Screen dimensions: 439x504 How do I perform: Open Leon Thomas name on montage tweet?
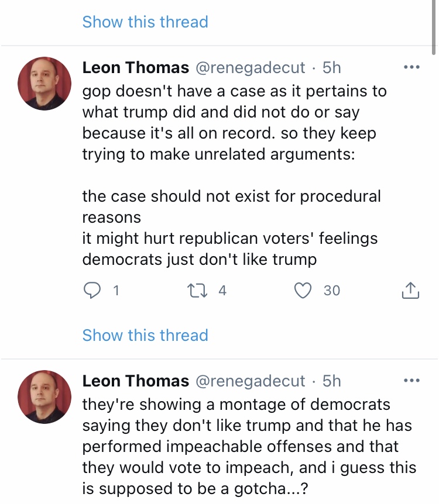coord(135,381)
